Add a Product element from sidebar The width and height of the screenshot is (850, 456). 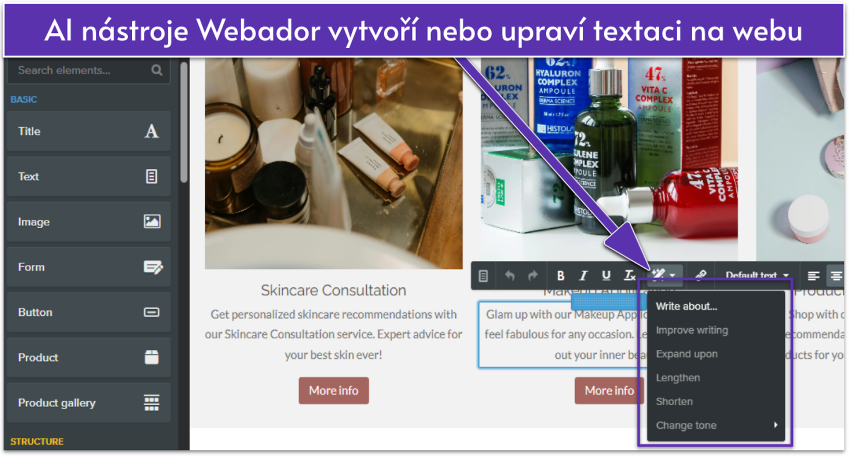(88, 357)
